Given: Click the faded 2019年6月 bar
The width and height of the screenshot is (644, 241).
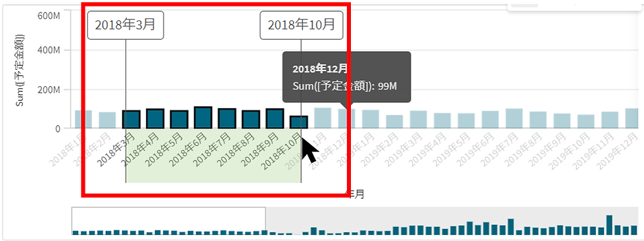Looking at the screenshot, I should click(x=490, y=119).
